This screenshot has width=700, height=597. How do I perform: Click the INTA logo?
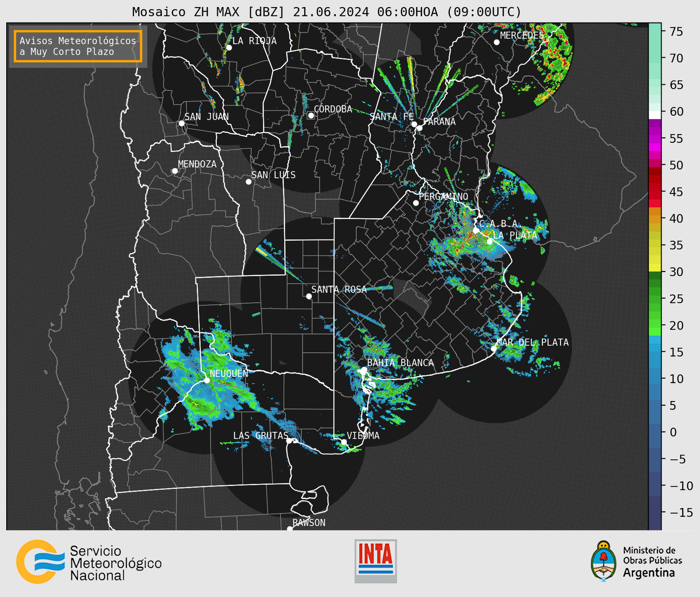pyautogui.click(x=376, y=561)
